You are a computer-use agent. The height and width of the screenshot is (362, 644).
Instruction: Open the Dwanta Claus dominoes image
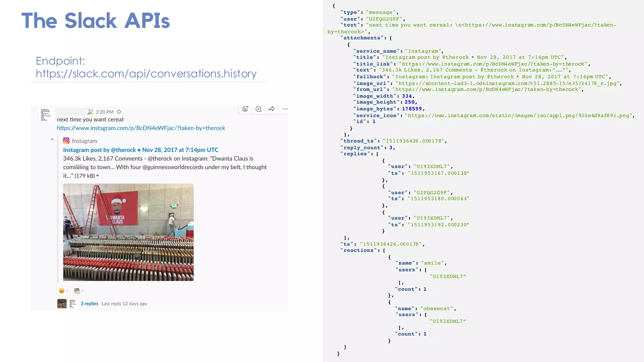(128, 232)
